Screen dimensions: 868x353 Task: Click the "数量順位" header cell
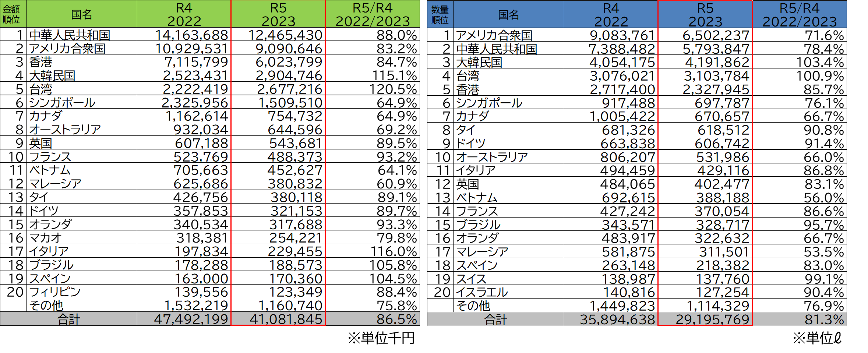coord(440,14)
